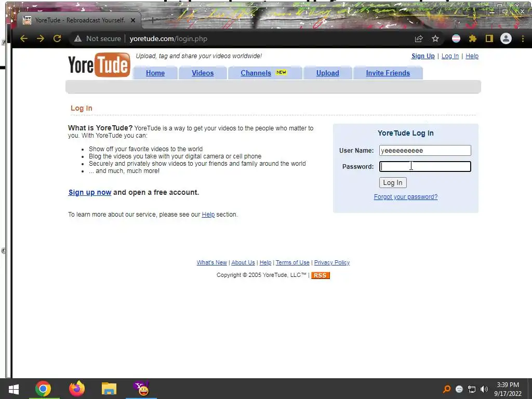Click the address bar URL
The image size is (532, 399).
(168, 38)
